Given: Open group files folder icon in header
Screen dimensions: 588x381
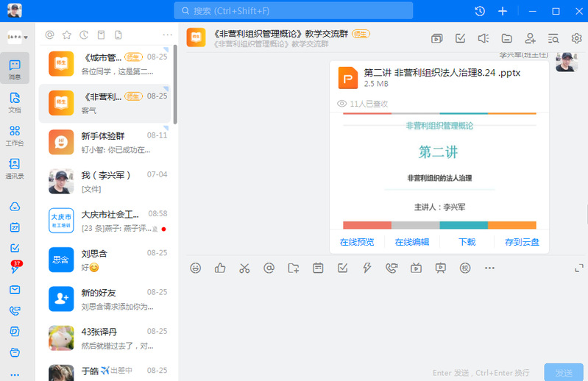Looking at the screenshot, I should (x=506, y=38).
